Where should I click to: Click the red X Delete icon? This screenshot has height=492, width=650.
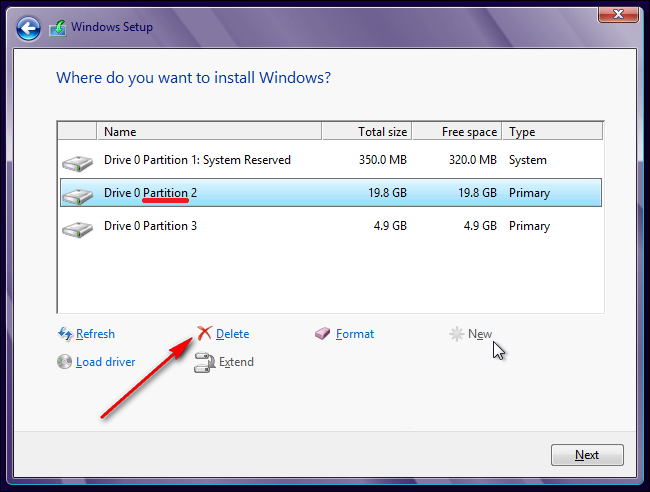(x=204, y=334)
